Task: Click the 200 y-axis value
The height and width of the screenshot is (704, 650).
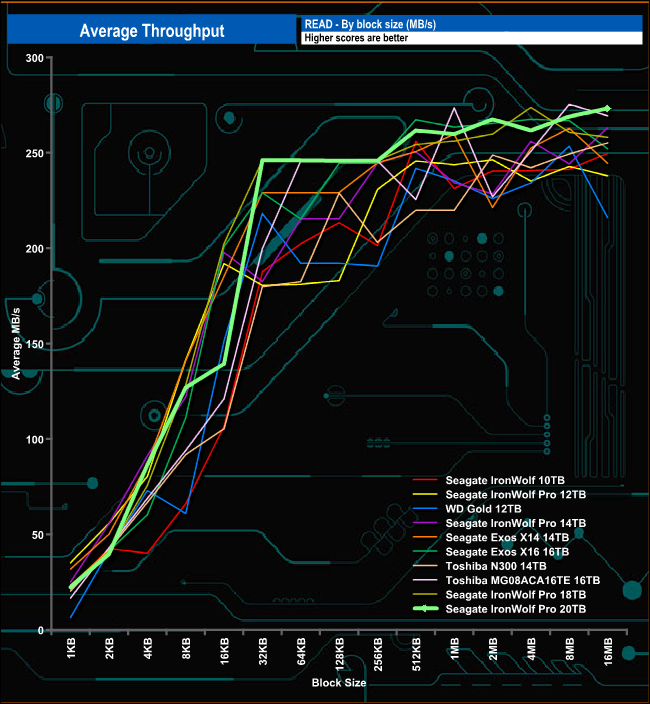Action: (x=35, y=249)
